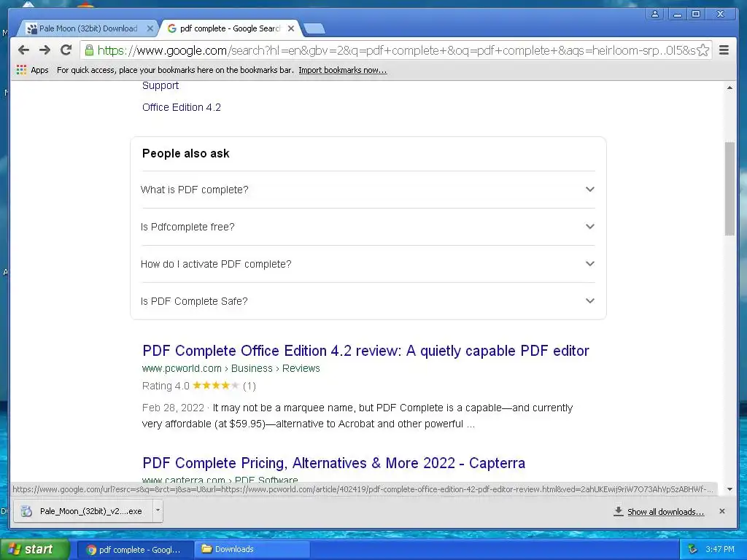The width and height of the screenshot is (747, 560).
Task: Click the download arrow icon beside Show all downloads
Action: coord(619,511)
